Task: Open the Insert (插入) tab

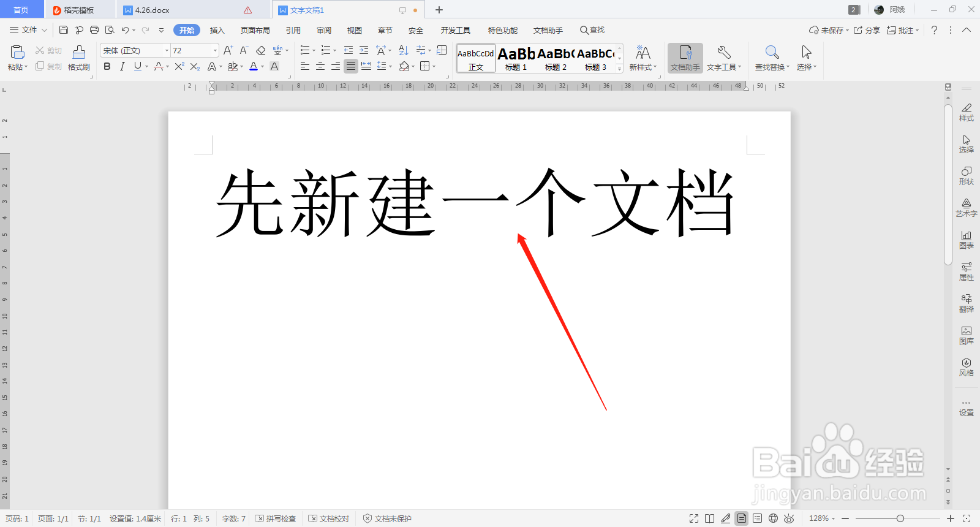Action: click(217, 30)
